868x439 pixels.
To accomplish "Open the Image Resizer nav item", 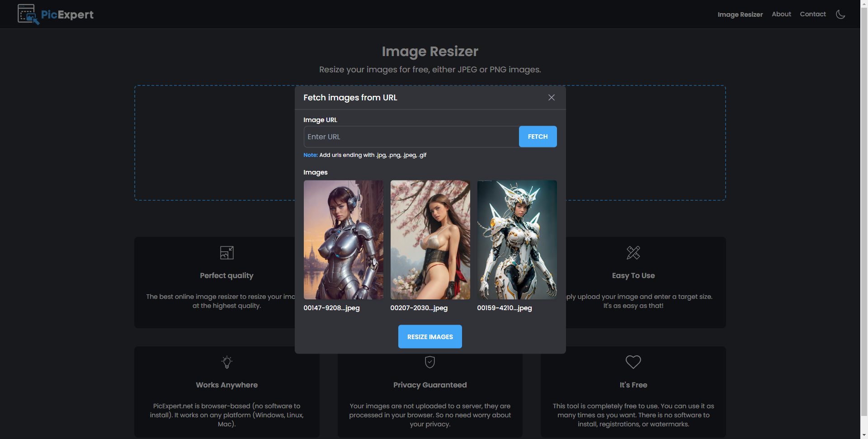I will coord(740,14).
